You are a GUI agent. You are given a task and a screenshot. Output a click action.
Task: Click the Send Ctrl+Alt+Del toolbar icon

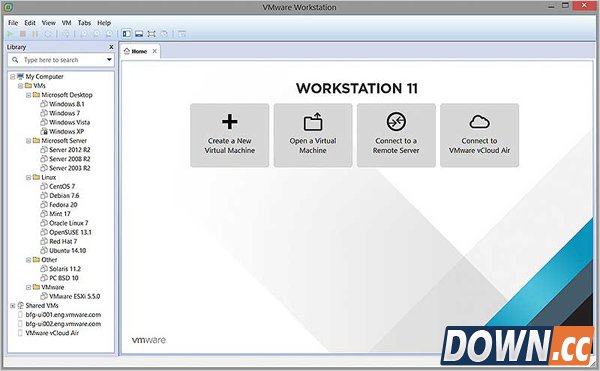point(66,34)
